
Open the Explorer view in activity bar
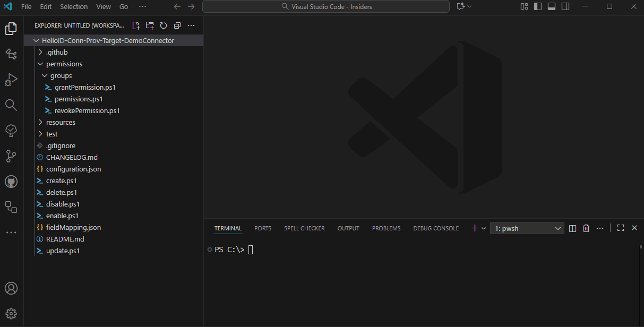pos(11,29)
